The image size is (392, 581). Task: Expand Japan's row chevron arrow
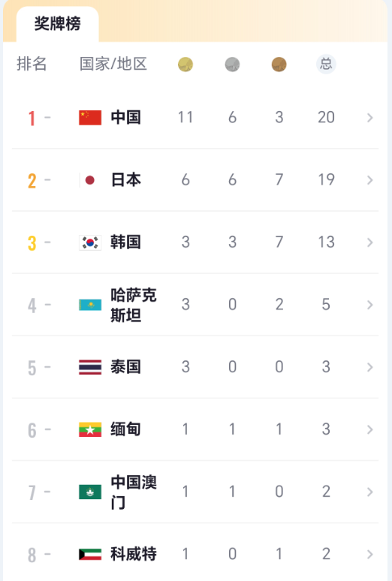tap(369, 180)
